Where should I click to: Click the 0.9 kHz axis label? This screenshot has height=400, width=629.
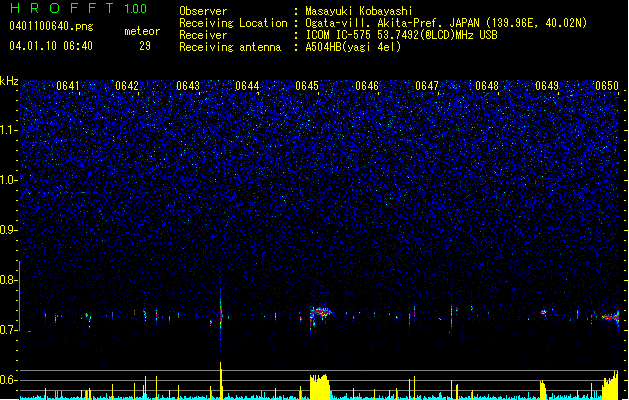(9, 230)
